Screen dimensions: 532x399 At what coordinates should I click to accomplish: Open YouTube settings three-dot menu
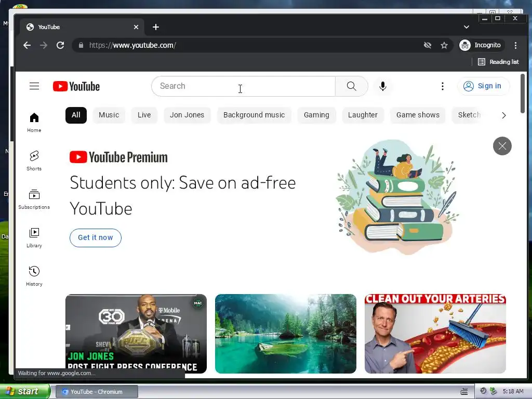coord(443,86)
